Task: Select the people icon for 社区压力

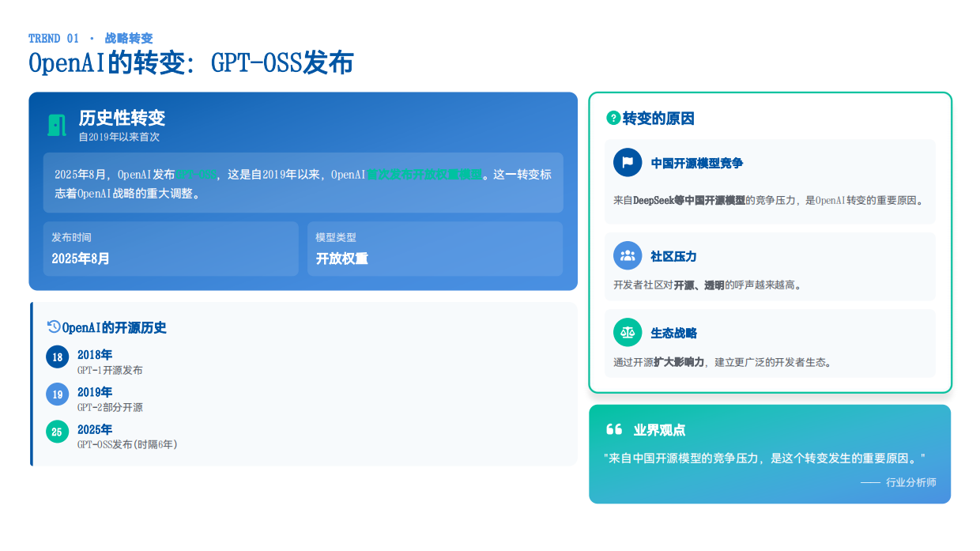Action: point(628,255)
